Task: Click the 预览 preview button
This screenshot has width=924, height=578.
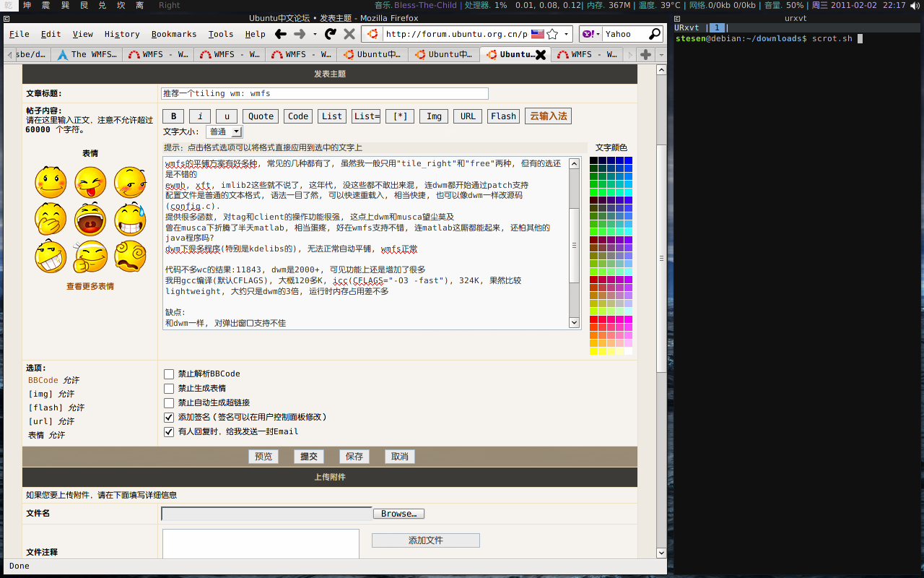Action: click(263, 457)
